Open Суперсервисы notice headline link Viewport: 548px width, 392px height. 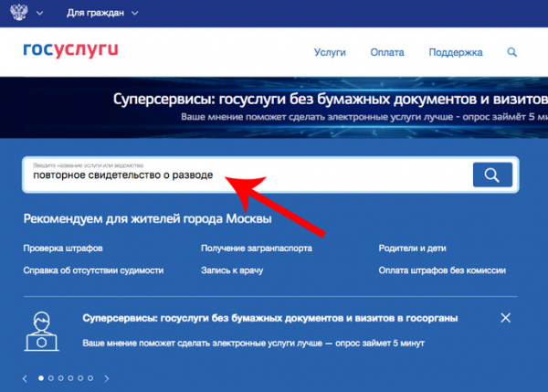click(270, 318)
